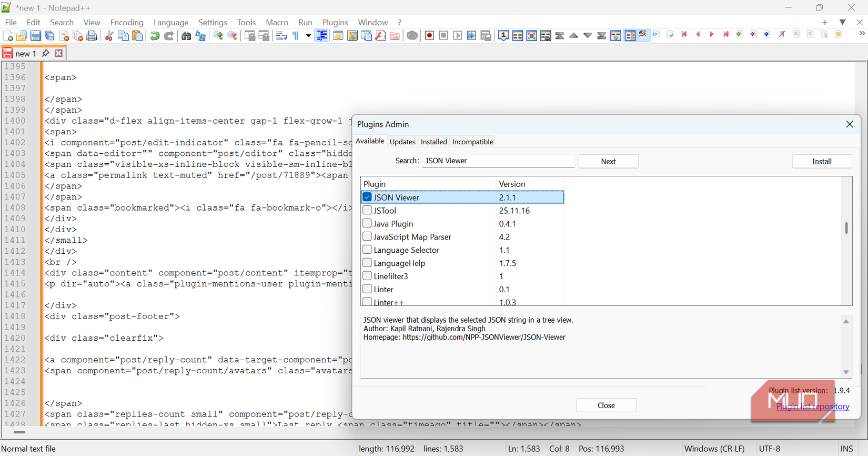The height and width of the screenshot is (456, 868).
Task: Check the JavaScript Map Parser checkbox
Action: (367, 236)
